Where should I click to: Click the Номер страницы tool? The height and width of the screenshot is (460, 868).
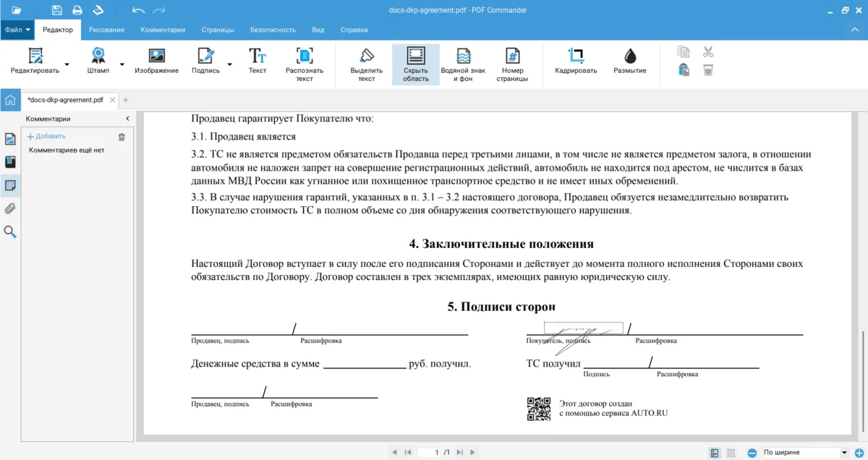point(512,65)
